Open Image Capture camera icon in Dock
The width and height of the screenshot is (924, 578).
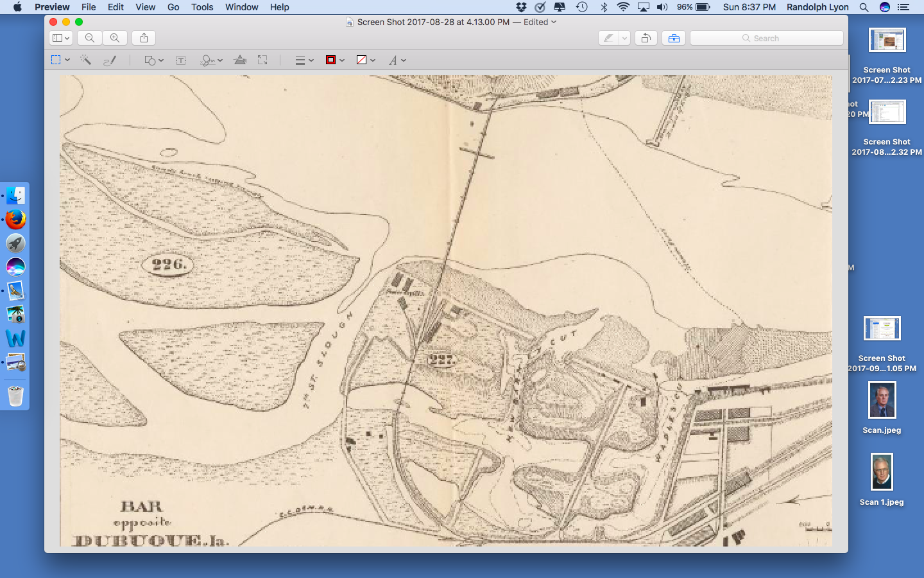(x=15, y=315)
